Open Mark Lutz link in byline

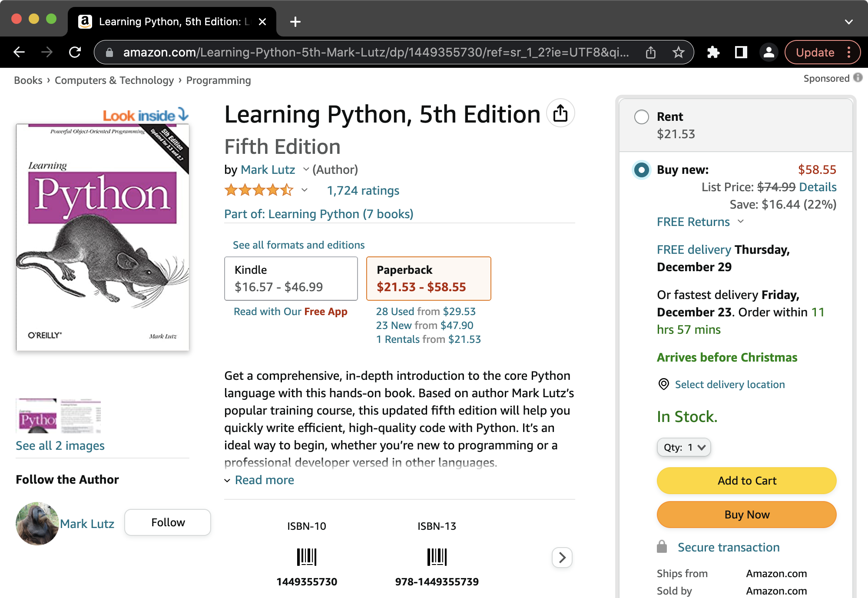(x=268, y=170)
